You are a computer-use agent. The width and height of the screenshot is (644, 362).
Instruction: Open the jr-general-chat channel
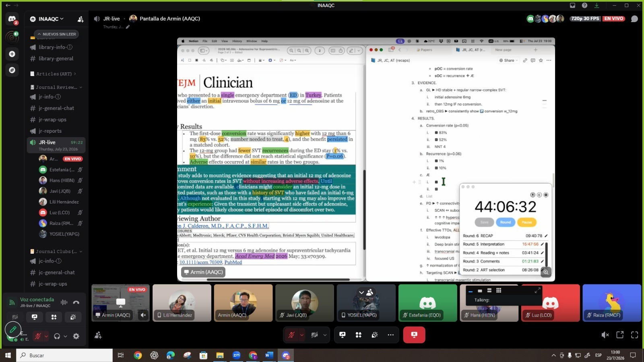pos(56,108)
